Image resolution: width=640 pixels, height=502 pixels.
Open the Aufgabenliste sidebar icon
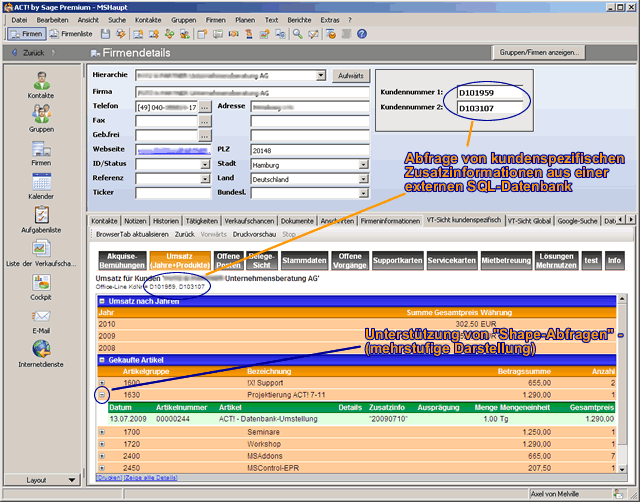(41, 216)
